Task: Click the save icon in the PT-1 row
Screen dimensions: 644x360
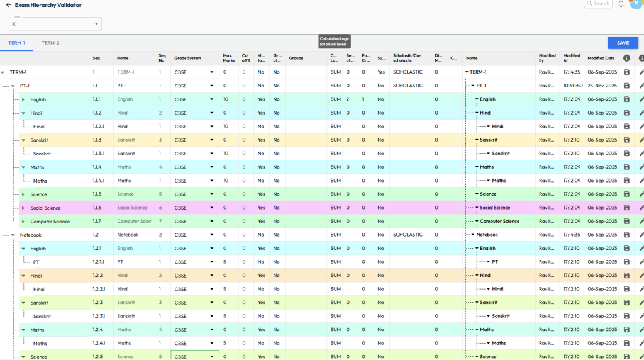Action: 626,86
